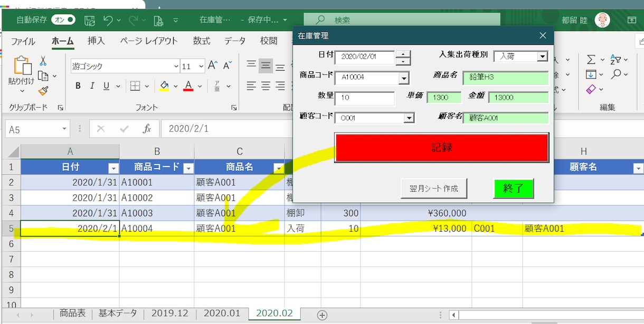
Task: Open the 顧客名 column filter dropdown
Action: click(637, 168)
